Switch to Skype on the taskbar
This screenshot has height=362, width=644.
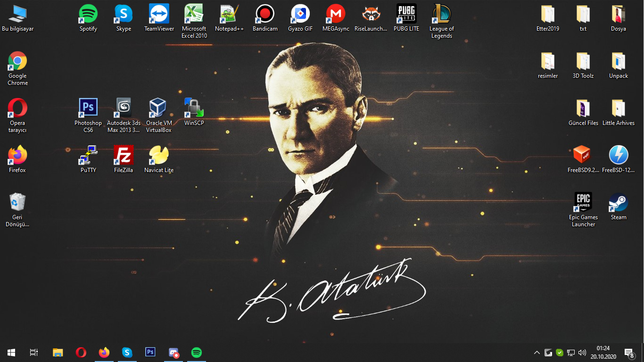tap(127, 353)
